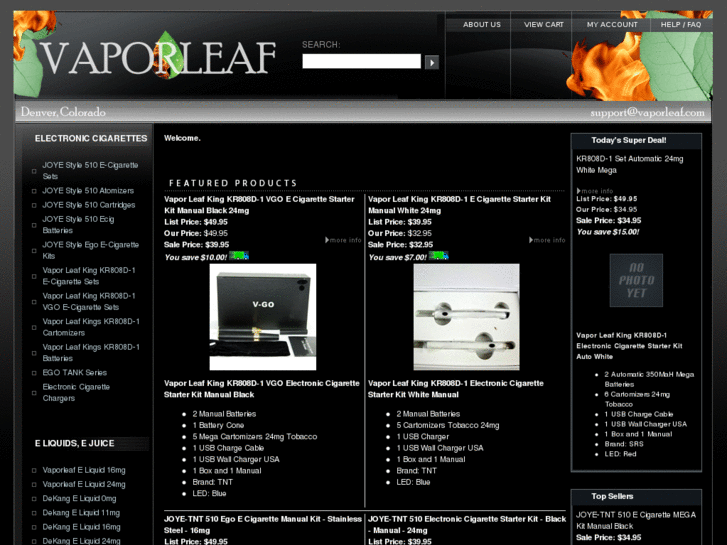Click the 'Brand: SRS' bullet
Viewport: 727px width, 545px height.
(x=624, y=444)
